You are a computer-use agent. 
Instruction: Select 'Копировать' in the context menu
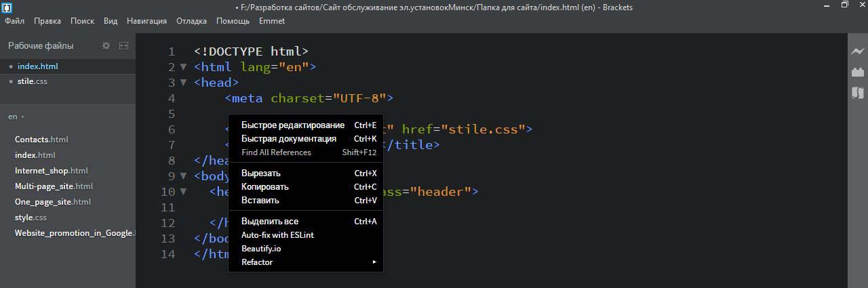[265, 187]
